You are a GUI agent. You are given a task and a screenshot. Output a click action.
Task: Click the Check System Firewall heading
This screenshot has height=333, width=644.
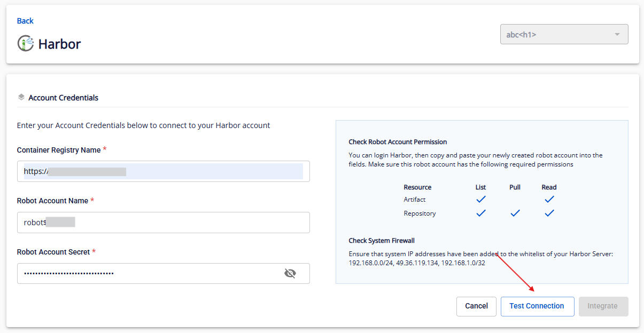pyautogui.click(x=382, y=241)
